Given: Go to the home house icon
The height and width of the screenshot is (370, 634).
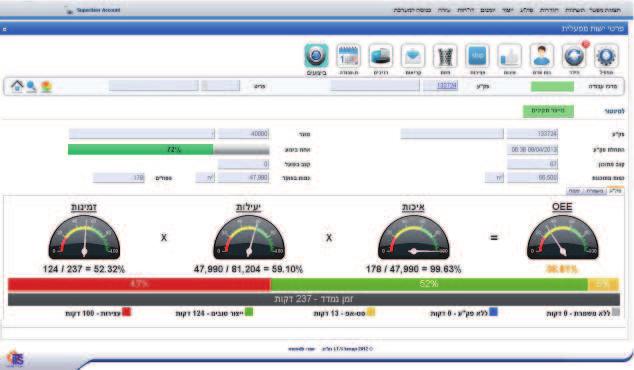Looking at the screenshot, I should point(17,86).
